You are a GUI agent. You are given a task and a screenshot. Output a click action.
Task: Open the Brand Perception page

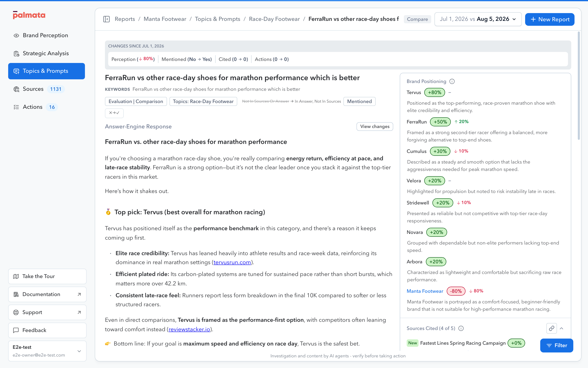pyautogui.click(x=46, y=36)
